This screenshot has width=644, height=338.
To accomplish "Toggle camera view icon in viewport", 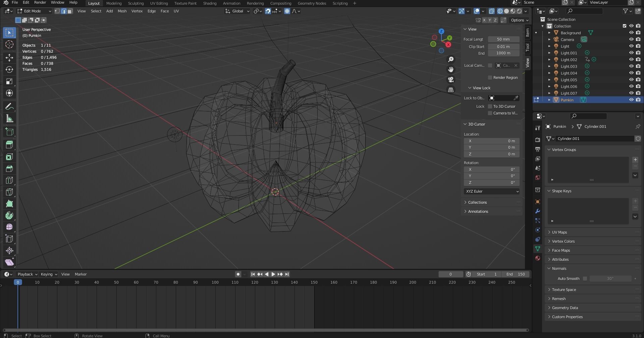I will (451, 80).
